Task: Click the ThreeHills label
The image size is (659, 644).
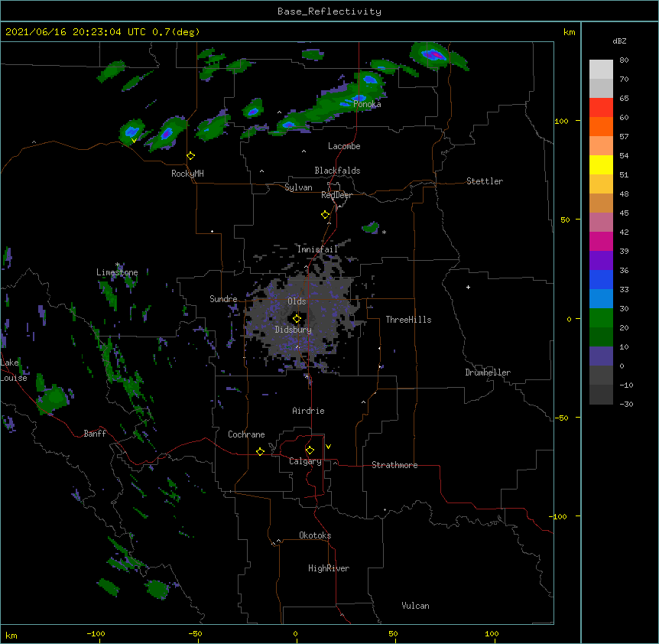Action: pos(408,320)
